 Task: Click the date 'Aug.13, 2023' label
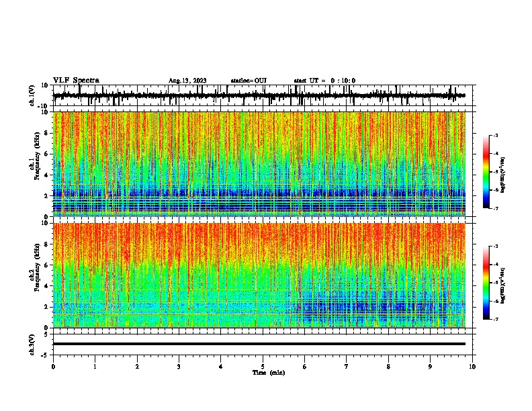click(x=187, y=81)
